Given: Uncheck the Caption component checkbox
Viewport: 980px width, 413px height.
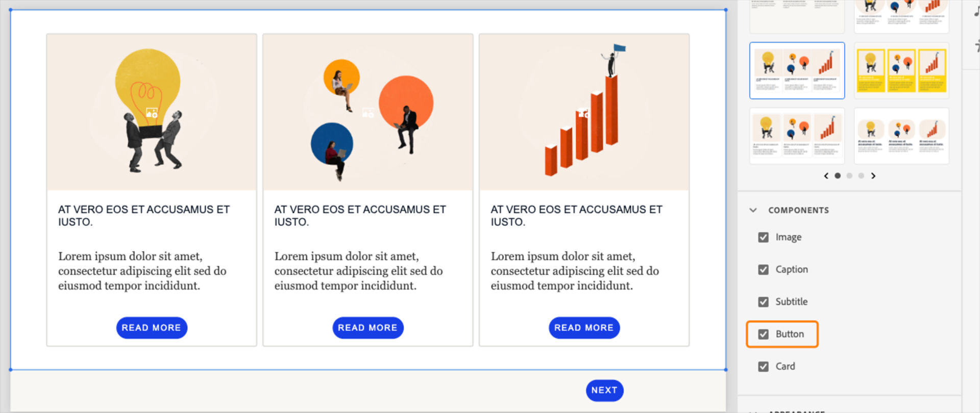Looking at the screenshot, I should point(764,270).
